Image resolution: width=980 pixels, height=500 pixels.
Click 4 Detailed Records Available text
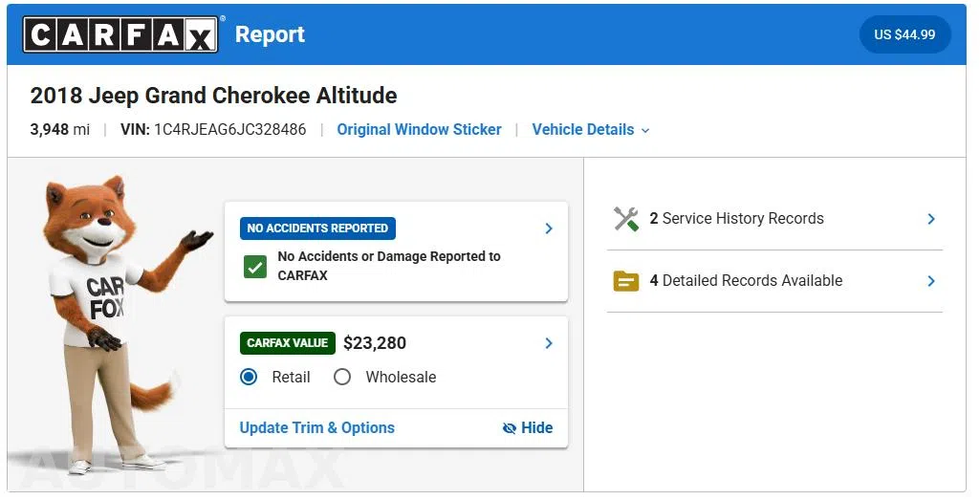[747, 281]
